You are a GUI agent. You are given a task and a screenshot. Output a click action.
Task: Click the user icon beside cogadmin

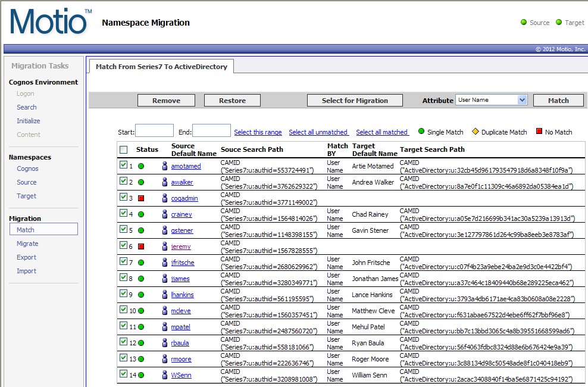click(x=165, y=198)
